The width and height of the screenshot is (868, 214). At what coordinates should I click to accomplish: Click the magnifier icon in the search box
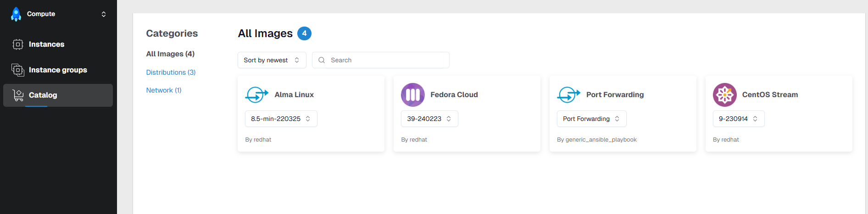(322, 60)
